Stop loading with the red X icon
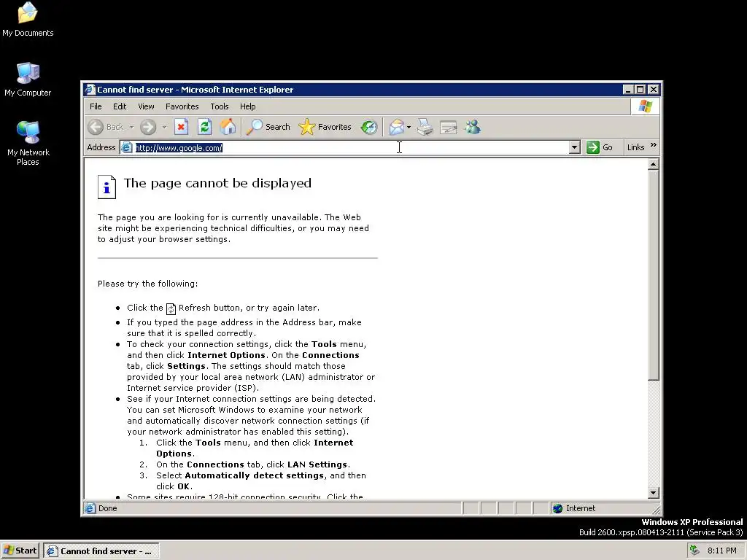The image size is (747, 560). (181, 127)
